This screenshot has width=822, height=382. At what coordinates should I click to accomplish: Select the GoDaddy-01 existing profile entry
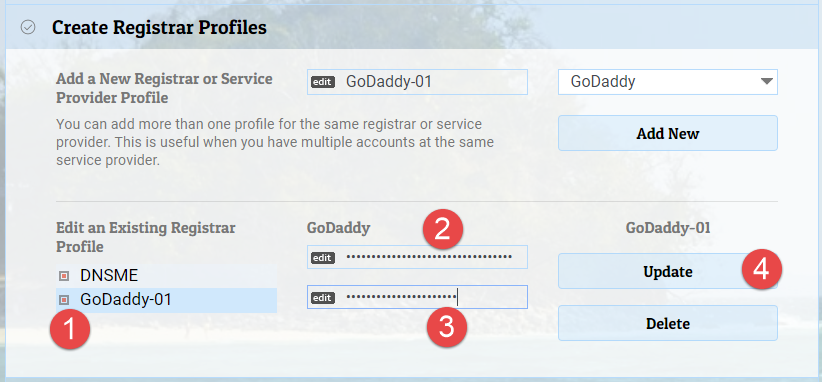tap(167, 300)
